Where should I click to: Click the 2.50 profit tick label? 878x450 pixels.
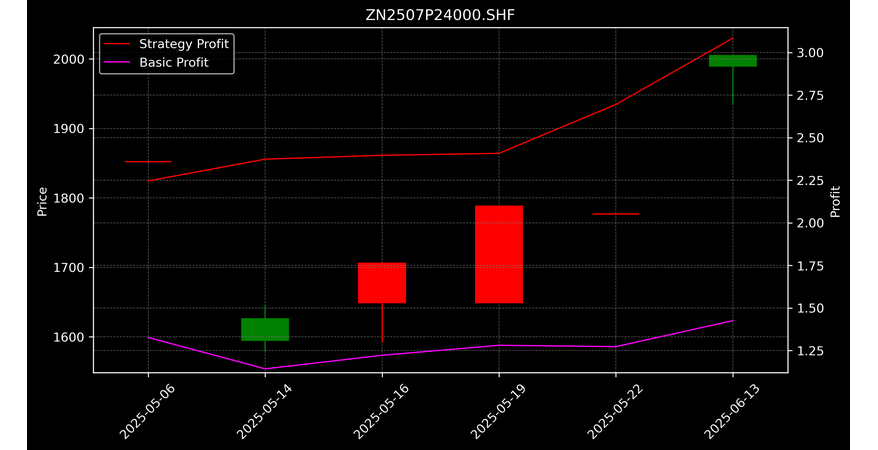(x=810, y=138)
